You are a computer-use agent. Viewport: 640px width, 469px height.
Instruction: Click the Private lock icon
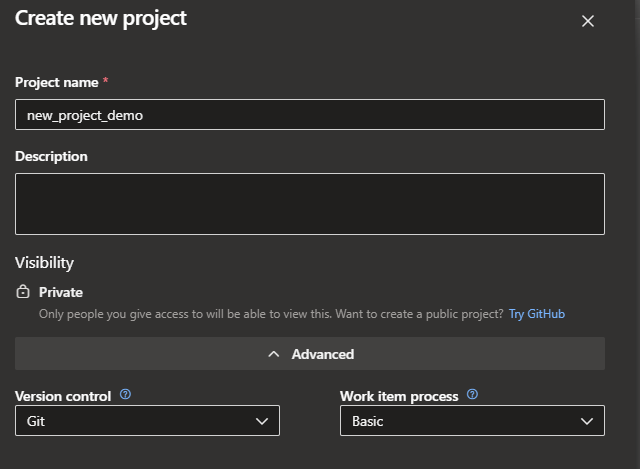tap(24, 292)
